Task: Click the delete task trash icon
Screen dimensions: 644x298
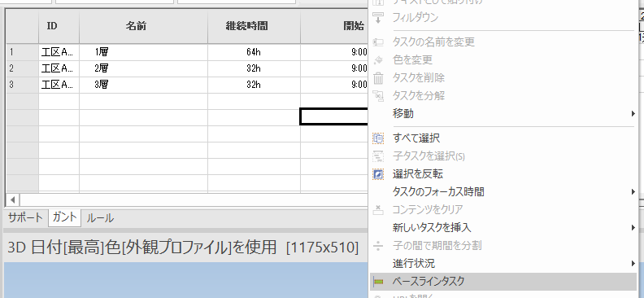Action: (x=378, y=77)
